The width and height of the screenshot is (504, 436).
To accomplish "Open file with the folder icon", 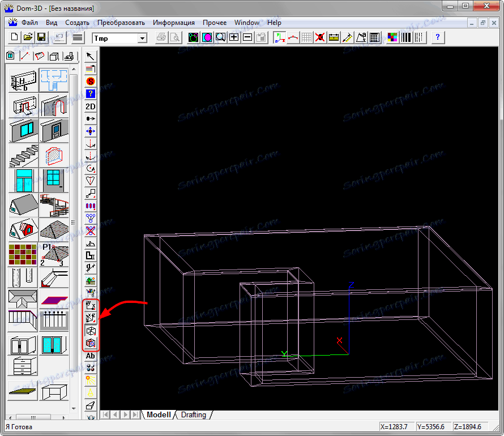I will click(x=28, y=37).
